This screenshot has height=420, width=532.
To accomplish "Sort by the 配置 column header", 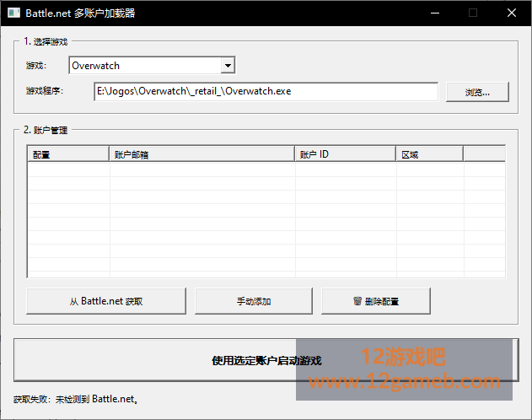I will coord(68,154).
